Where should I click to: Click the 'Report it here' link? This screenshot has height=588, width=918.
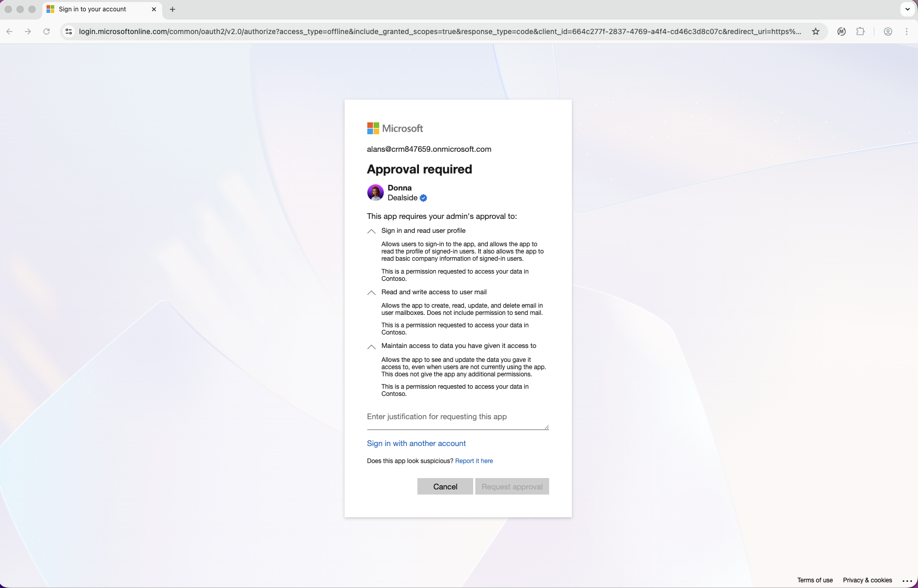[x=474, y=461]
